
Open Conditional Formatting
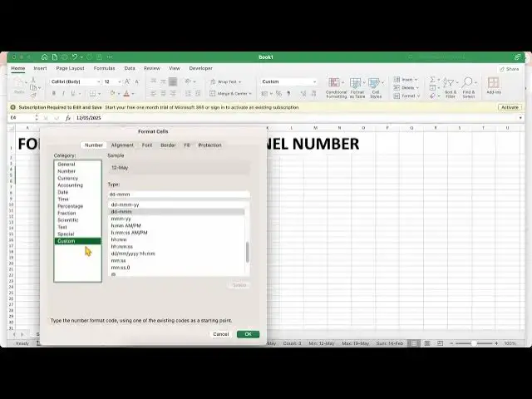click(x=336, y=88)
